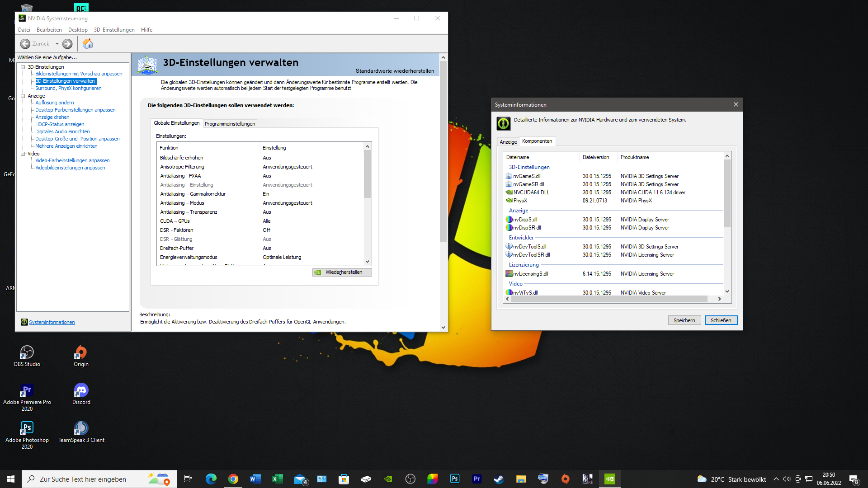The image size is (868, 488).
Task: Click the forward arrow navigation icon
Action: click(67, 44)
